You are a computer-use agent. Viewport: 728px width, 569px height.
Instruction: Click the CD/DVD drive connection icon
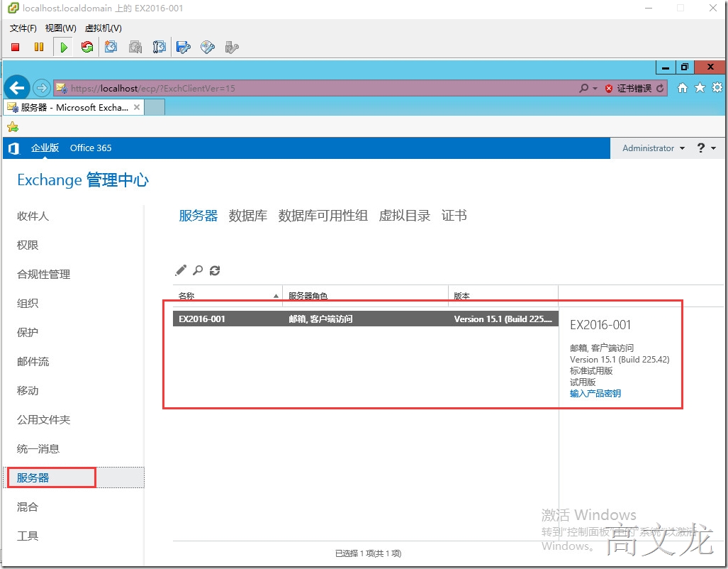click(x=208, y=47)
